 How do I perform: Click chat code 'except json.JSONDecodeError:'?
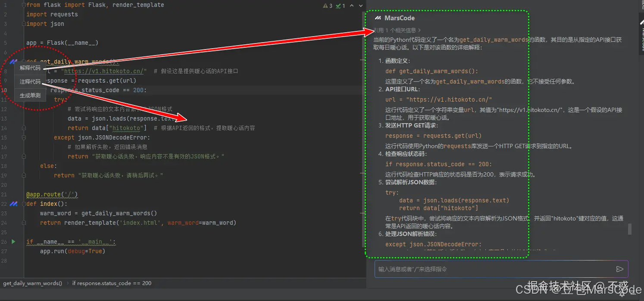434,244
